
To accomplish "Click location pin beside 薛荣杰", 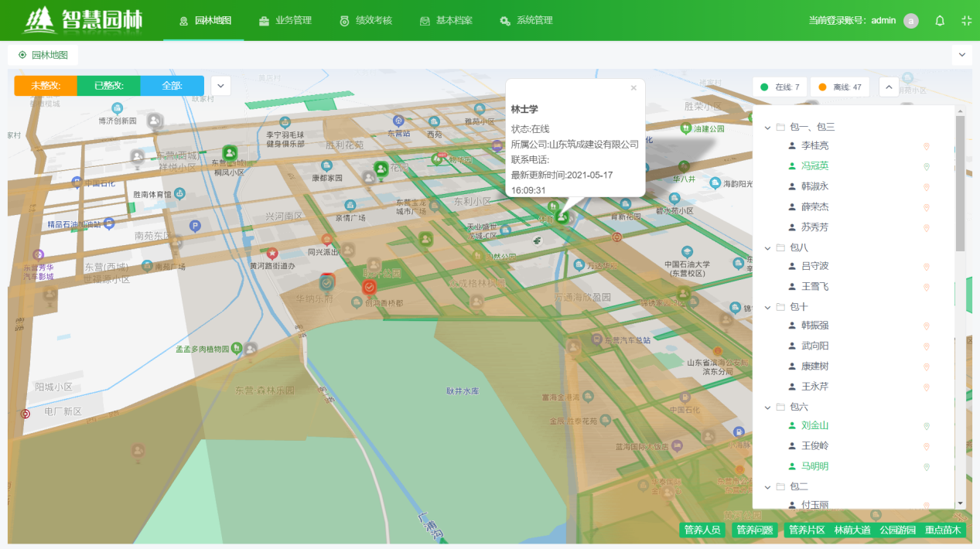I will 927,207.
